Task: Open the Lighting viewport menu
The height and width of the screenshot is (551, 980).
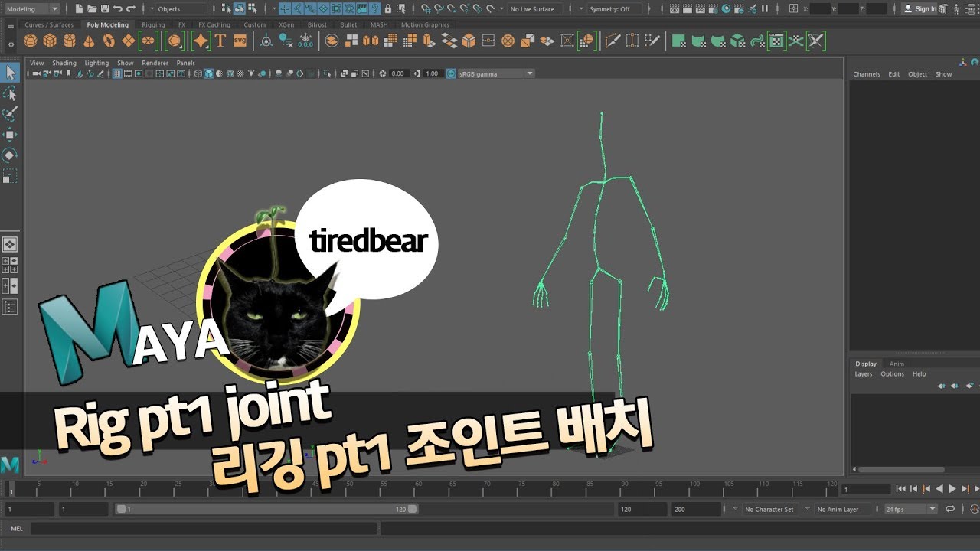Action: pos(96,63)
